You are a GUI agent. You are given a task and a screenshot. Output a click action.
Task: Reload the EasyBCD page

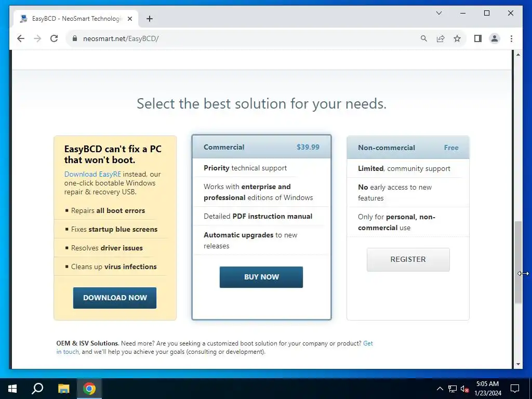pos(54,38)
